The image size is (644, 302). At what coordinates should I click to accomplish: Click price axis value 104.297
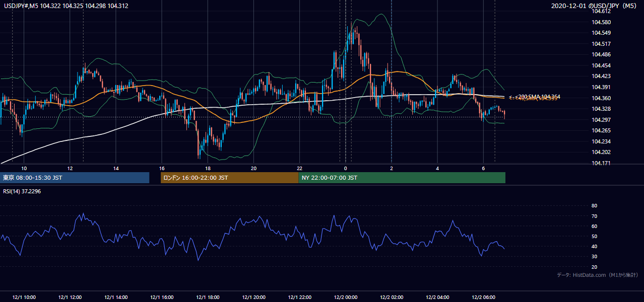click(x=601, y=120)
